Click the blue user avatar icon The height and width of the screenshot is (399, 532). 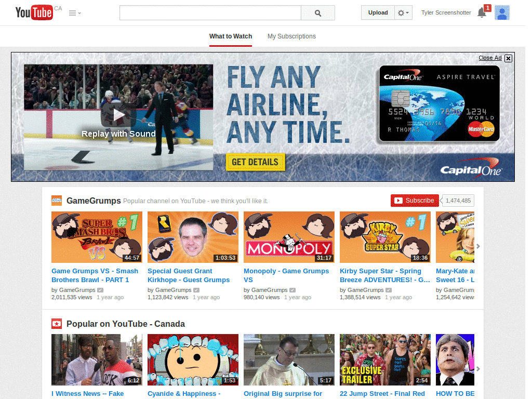coord(502,12)
